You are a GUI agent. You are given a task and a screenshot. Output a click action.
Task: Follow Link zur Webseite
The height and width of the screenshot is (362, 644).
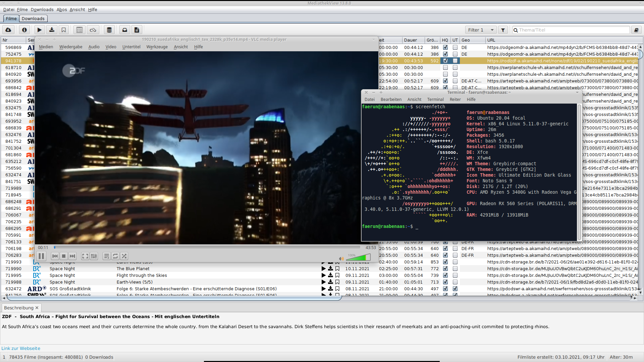pos(21,349)
